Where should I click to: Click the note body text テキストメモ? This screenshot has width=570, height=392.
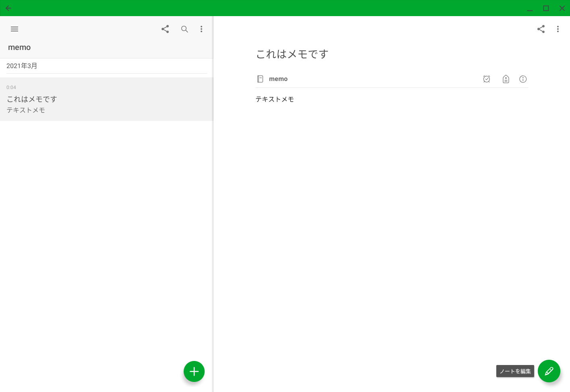(x=275, y=99)
